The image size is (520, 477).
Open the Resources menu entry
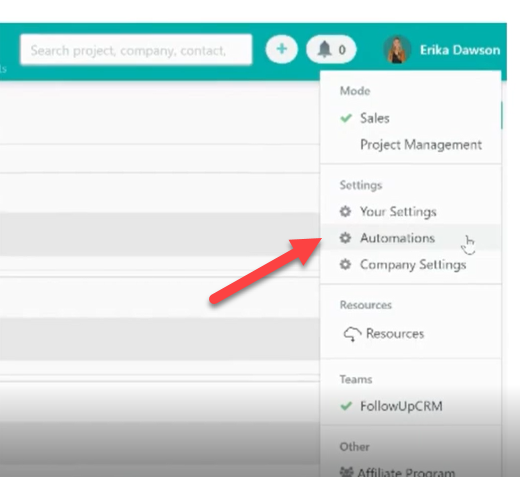(x=395, y=334)
